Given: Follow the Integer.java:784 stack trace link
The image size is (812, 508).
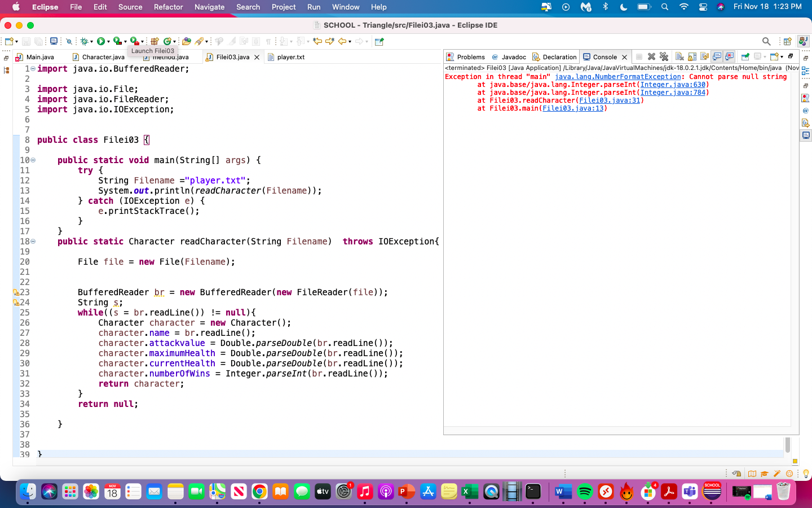Looking at the screenshot, I should click(x=673, y=93).
